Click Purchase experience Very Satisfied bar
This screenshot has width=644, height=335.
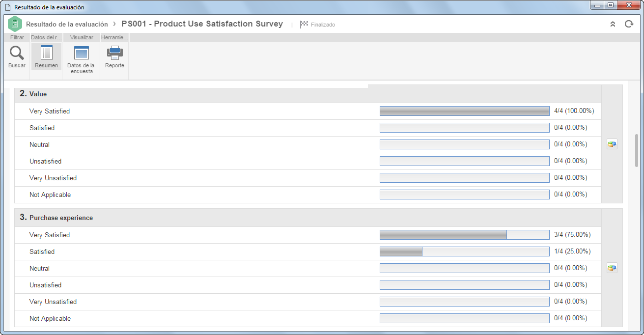point(464,235)
